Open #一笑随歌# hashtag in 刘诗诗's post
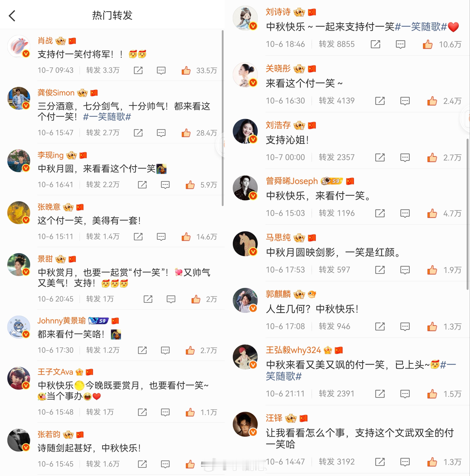 (x=421, y=27)
